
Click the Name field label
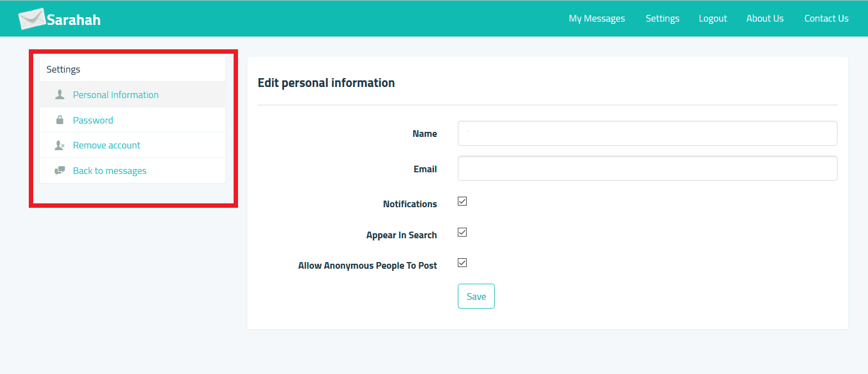coord(425,134)
